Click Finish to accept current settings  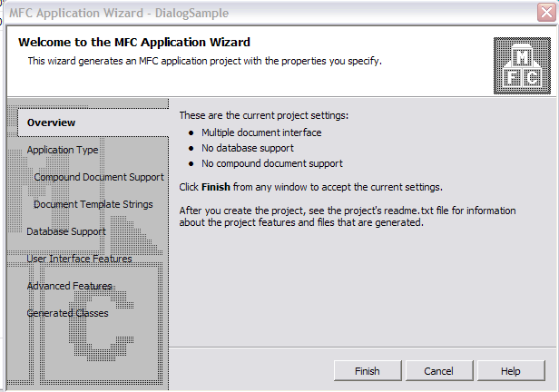(x=368, y=371)
